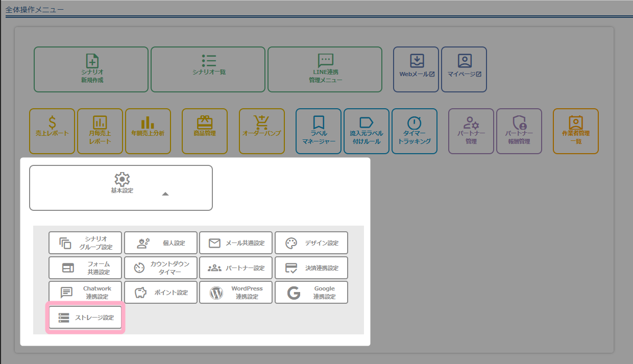The width and height of the screenshot is (633, 364).
Task: Click the 基本設定 gear expander button
Action: [121, 180]
